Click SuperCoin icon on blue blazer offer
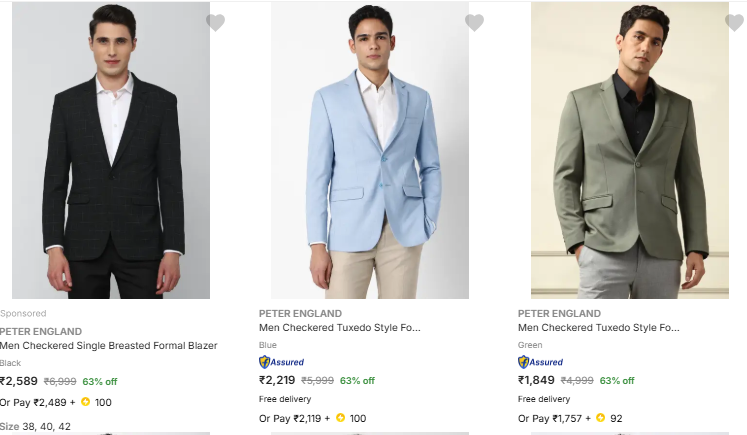 (x=341, y=418)
